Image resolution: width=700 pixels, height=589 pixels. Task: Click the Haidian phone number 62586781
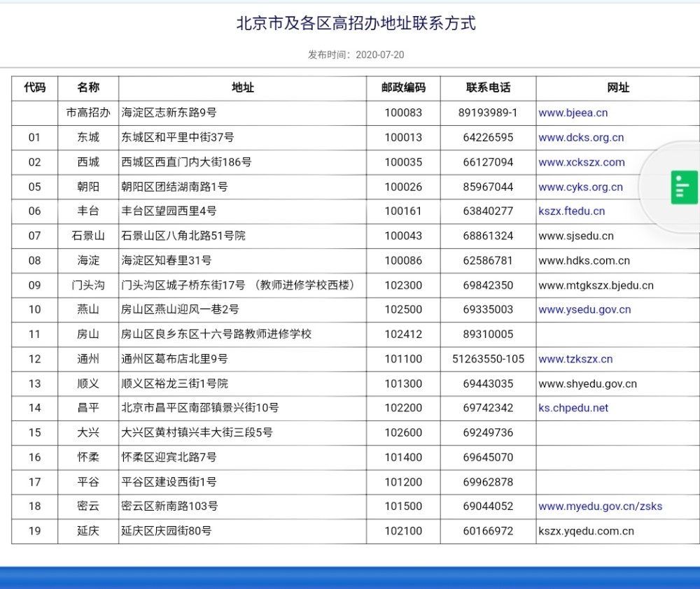point(489,260)
